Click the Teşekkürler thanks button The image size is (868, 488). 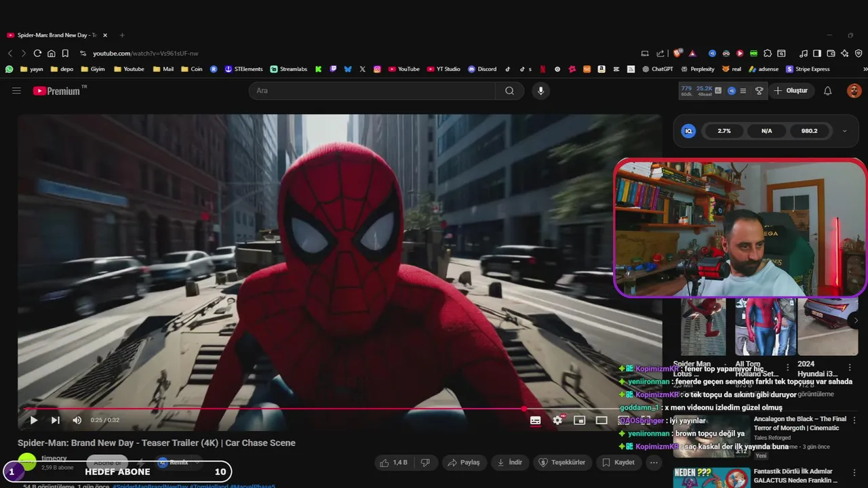[x=561, y=462]
